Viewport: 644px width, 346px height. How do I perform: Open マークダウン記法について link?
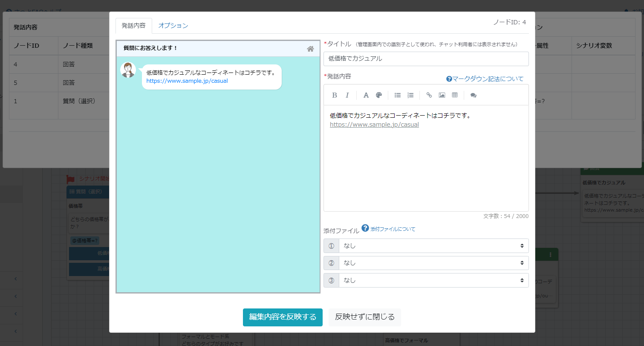[x=488, y=79]
